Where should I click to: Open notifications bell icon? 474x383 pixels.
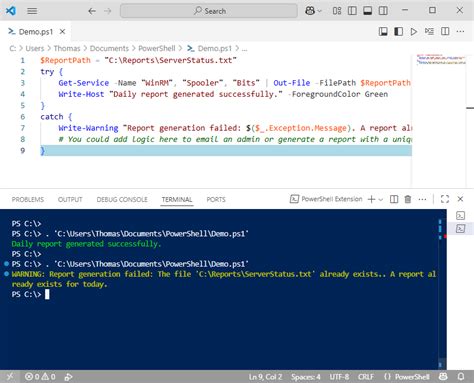pos(461,377)
